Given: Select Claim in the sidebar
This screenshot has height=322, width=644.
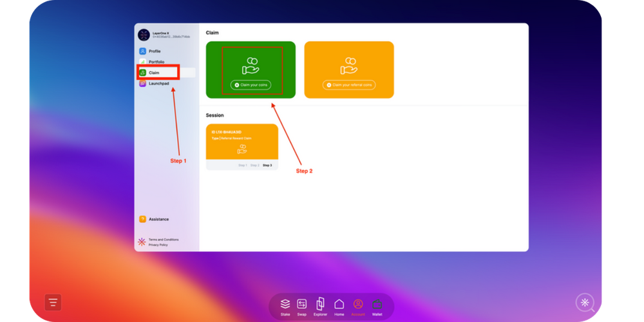Looking at the screenshot, I should [154, 73].
